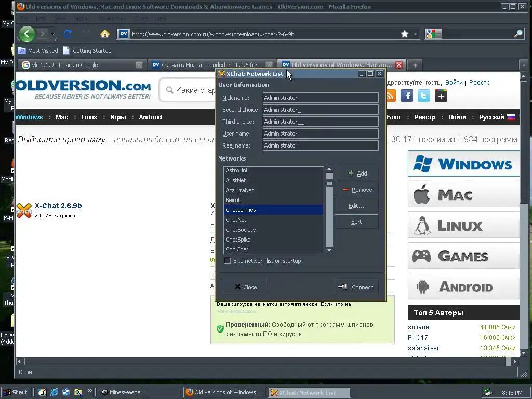Open the RSS feed icon on OldVersion
Screen dimensions: 532x399
(391, 96)
